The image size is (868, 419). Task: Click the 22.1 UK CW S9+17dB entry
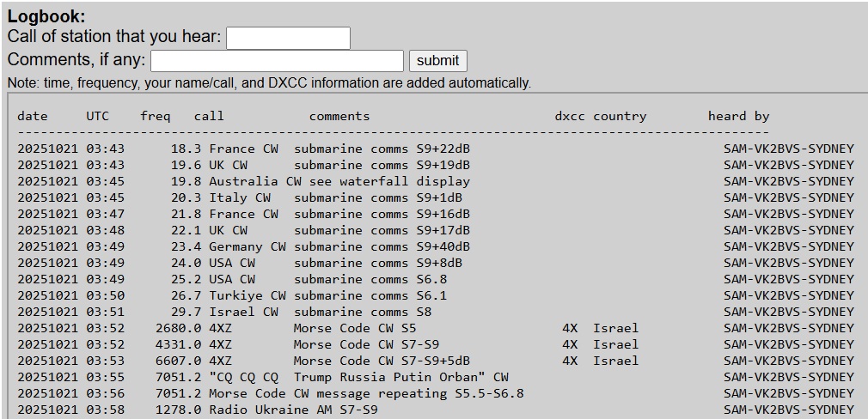(x=436, y=230)
